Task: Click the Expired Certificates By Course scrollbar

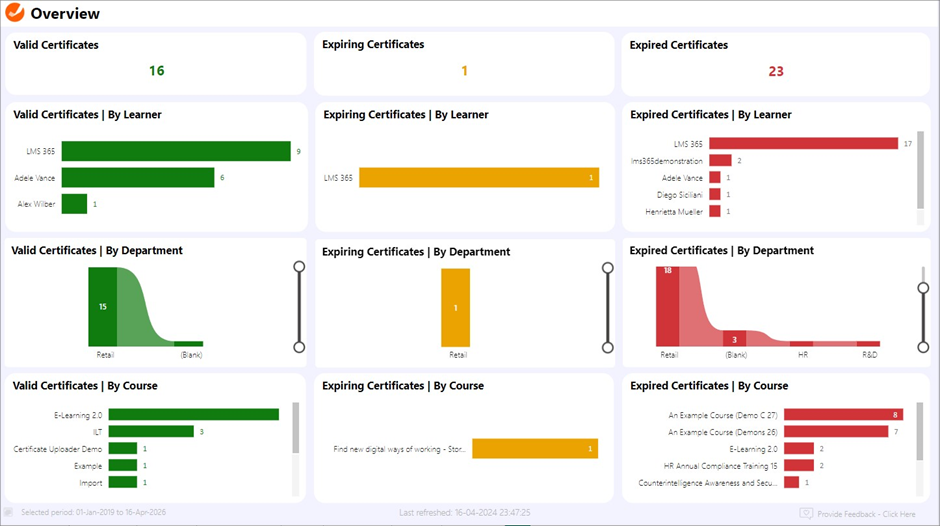Action: click(921, 432)
